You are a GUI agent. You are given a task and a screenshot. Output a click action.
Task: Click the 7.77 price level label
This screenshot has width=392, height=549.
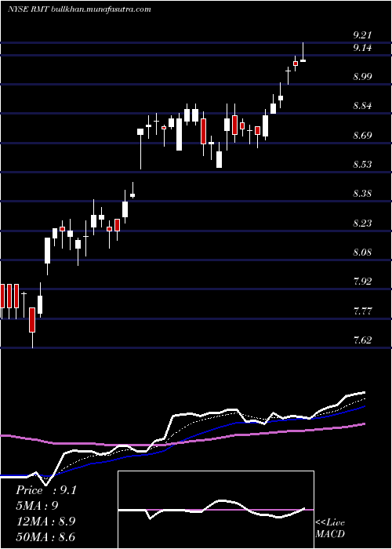[x=362, y=311]
